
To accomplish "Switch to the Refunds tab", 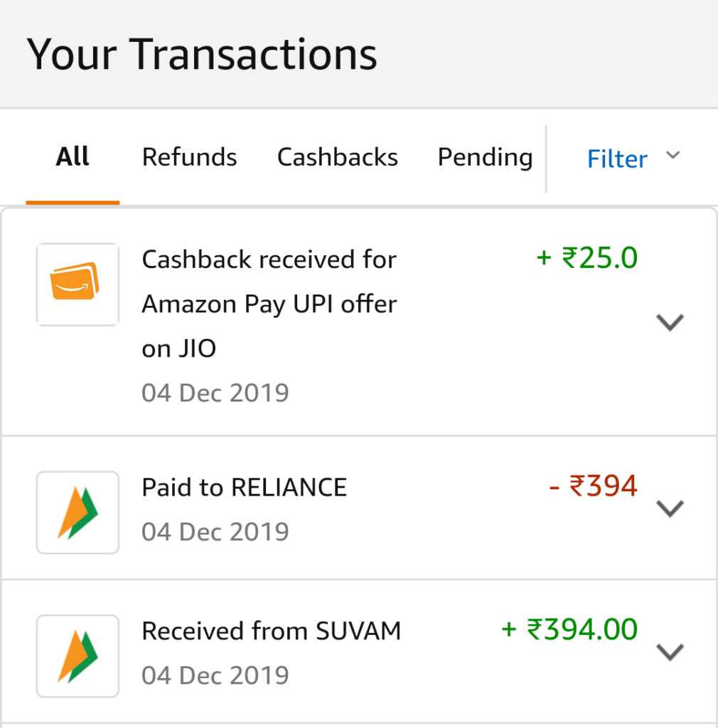I will point(189,157).
